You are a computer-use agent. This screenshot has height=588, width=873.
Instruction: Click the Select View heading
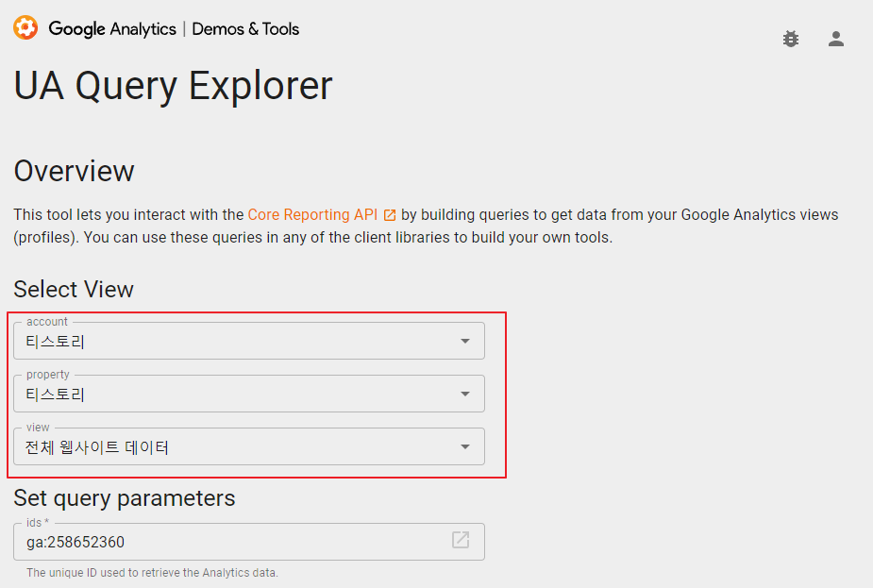(74, 290)
